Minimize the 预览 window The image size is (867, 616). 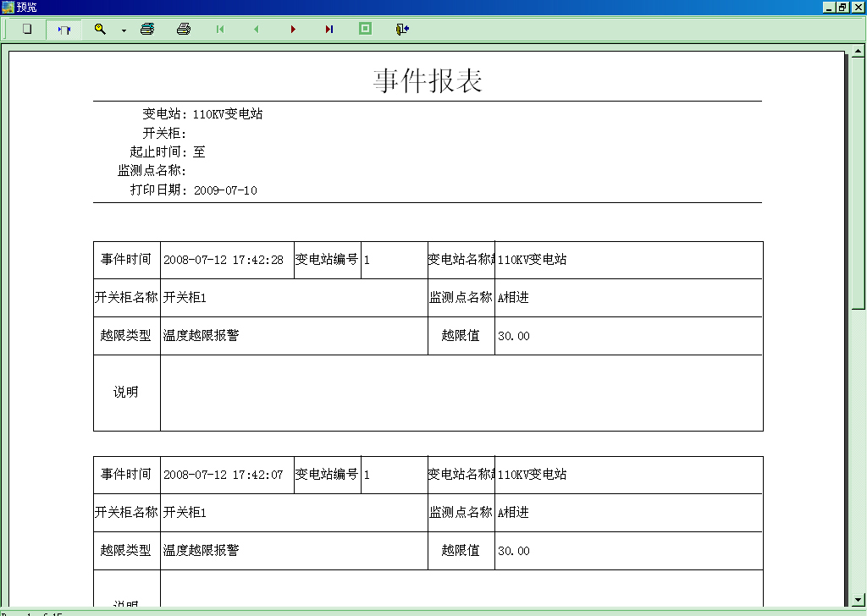(829, 7)
